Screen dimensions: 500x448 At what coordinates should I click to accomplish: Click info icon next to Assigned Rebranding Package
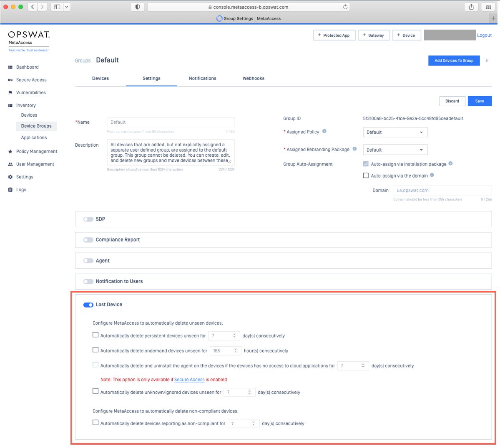(x=354, y=149)
